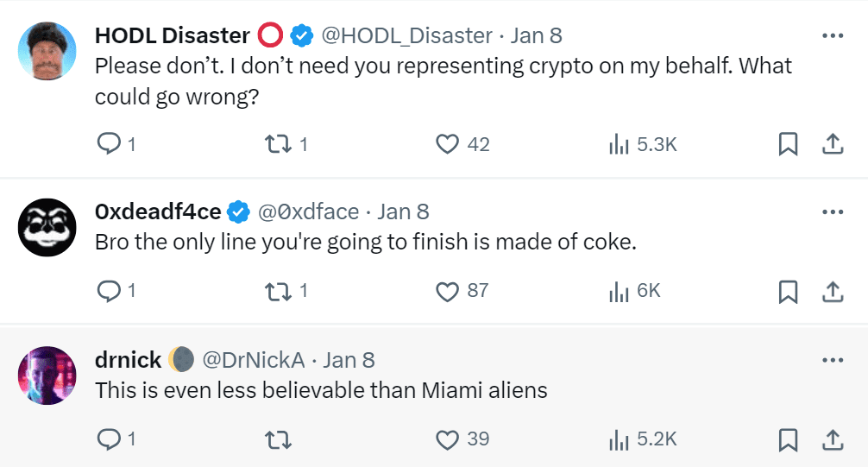
Task: Like the HODL Disaster tweet
Action: click(x=447, y=144)
